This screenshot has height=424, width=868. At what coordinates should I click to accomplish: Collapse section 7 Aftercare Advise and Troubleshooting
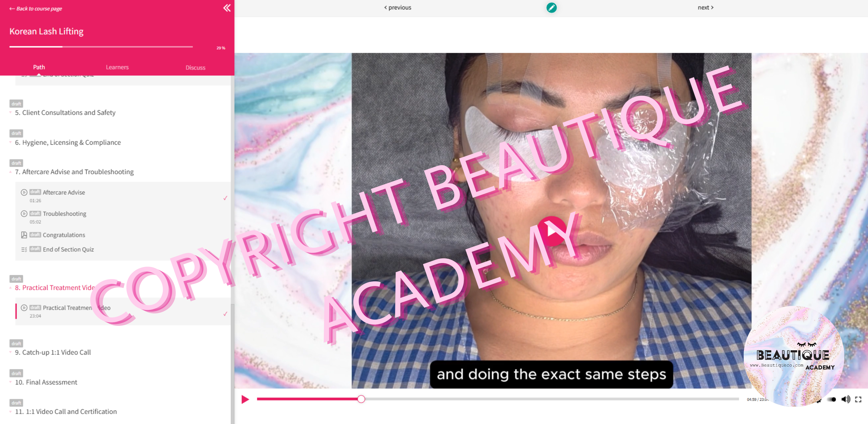coord(74,172)
